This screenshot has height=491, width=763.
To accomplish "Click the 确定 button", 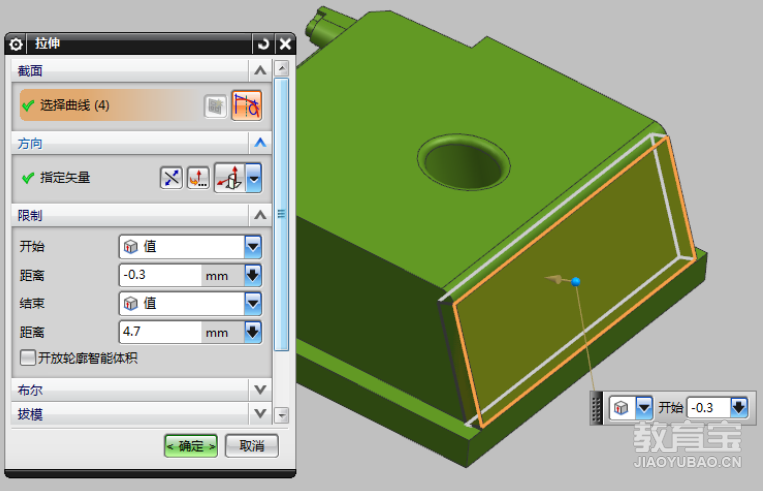I will [x=191, y=446].
